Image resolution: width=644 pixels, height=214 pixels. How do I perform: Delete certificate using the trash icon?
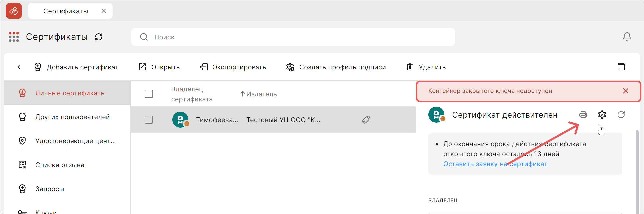pos(409,67)
